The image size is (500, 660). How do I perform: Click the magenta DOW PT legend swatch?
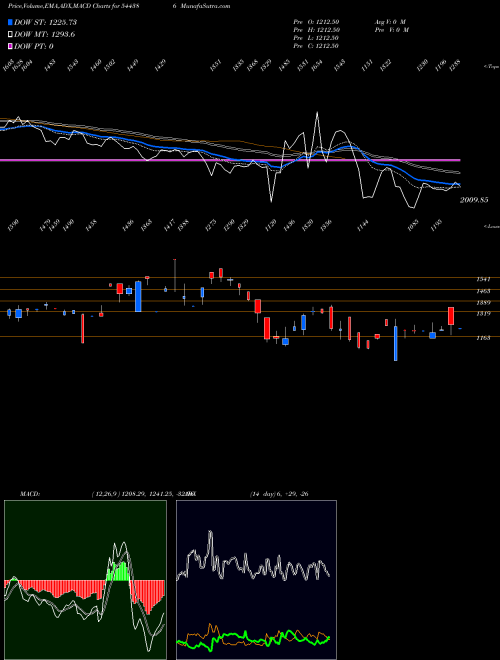[10, 46]
